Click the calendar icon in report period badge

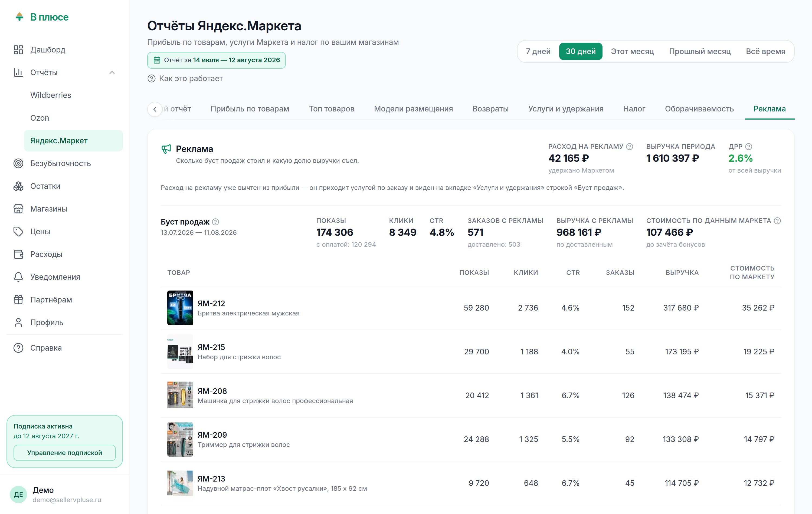click(x=157, y=60)
